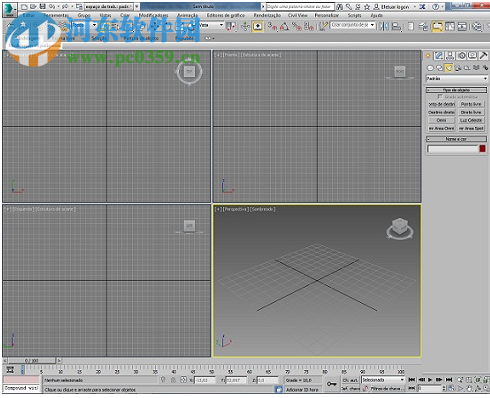Switch to the Utilities hammer tab icon

[x=483, y=55]
